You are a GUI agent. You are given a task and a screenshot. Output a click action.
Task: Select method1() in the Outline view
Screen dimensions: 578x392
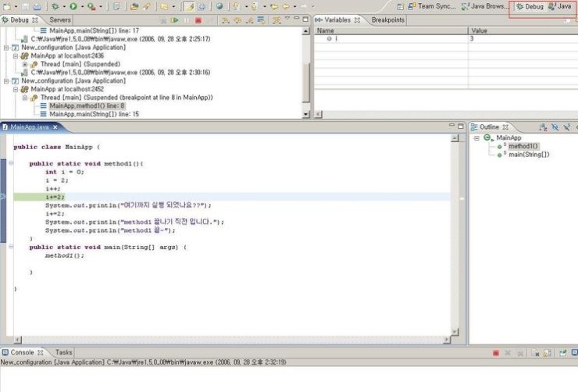click(x=523, y=146)
